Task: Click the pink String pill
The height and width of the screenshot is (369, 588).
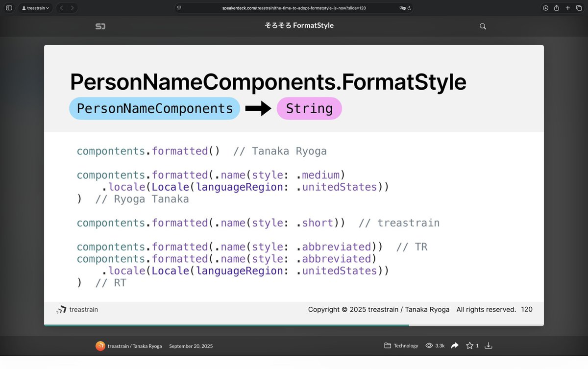Action: [309, 108]
